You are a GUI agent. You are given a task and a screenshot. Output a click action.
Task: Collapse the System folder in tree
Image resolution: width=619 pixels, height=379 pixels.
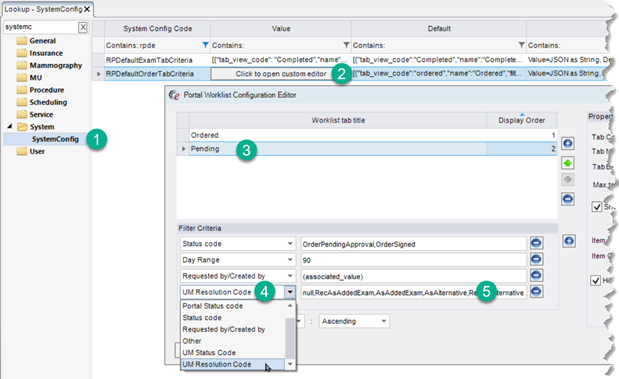(9, 126)
